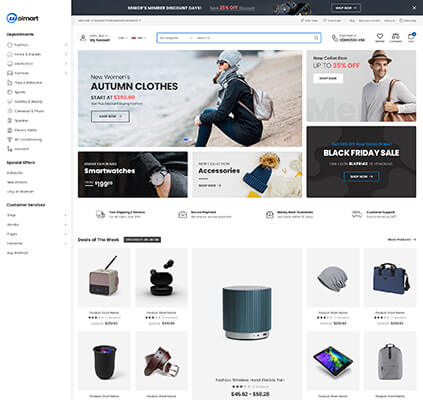Expand the Furniture department submenu arrow
This screenshot has height=400, width=423.
(x=66, y=73)
